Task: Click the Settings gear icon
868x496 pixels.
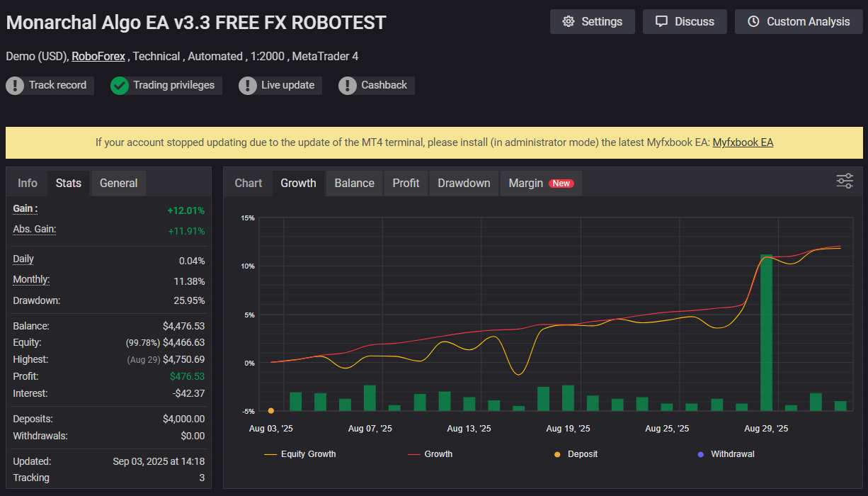Action: point(569,21)
